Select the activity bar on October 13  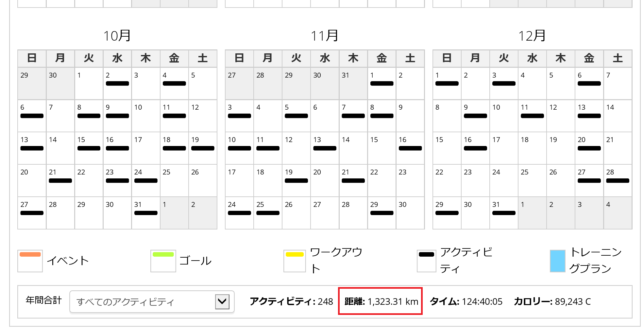(x=32, y=148)
